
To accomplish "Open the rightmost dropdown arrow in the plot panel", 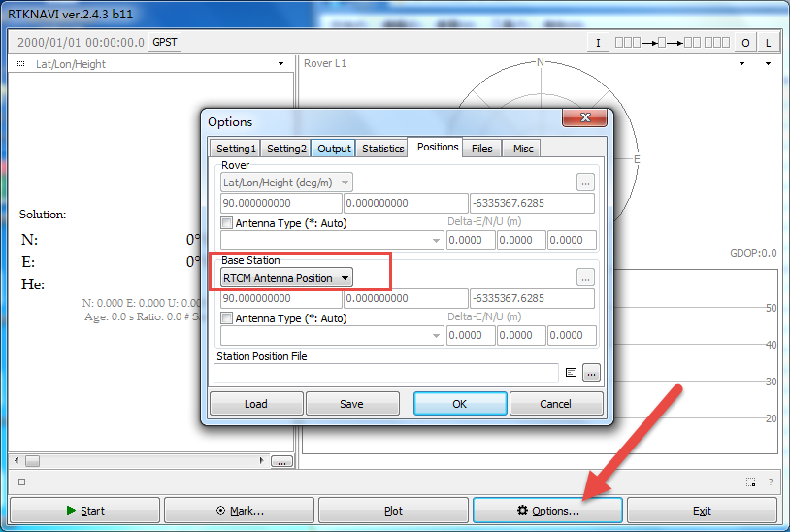I will [768, 63].
